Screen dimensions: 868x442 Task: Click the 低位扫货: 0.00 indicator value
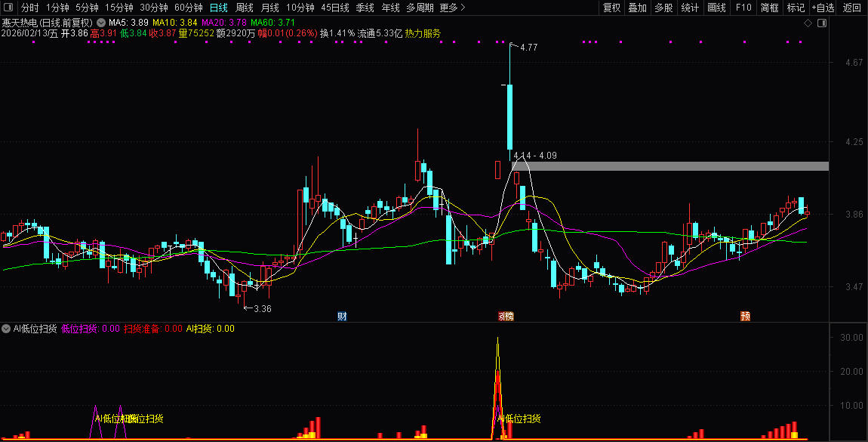point(91,329)
